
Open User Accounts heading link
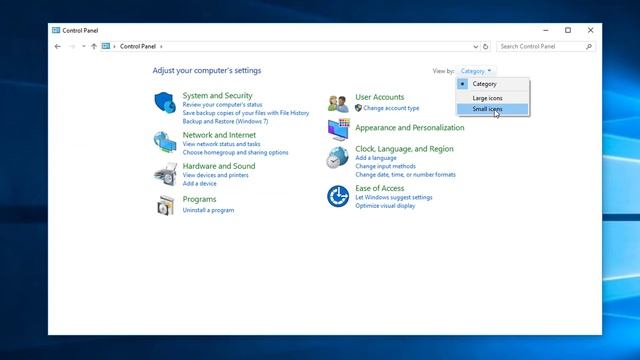[380, 97]
